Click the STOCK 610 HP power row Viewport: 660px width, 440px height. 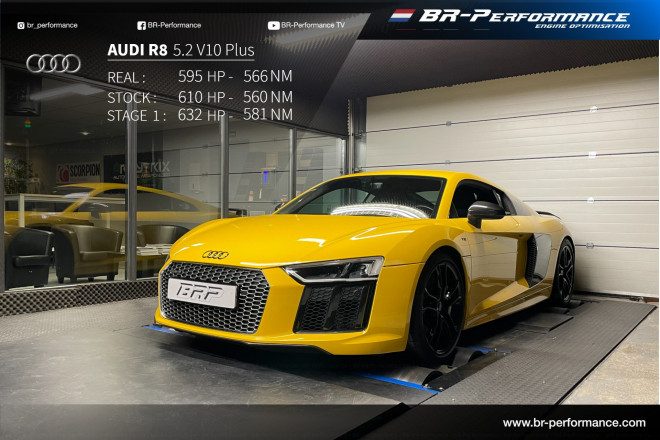[199, 97]
